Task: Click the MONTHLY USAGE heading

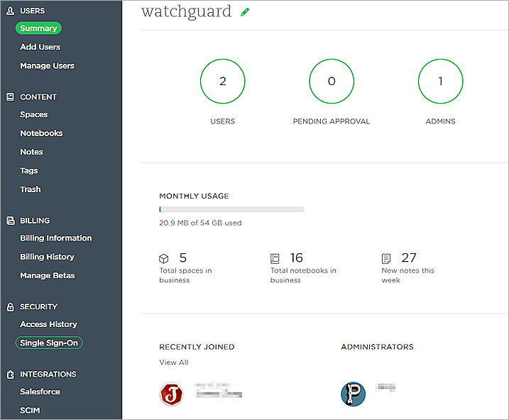Action: [194, 197]
